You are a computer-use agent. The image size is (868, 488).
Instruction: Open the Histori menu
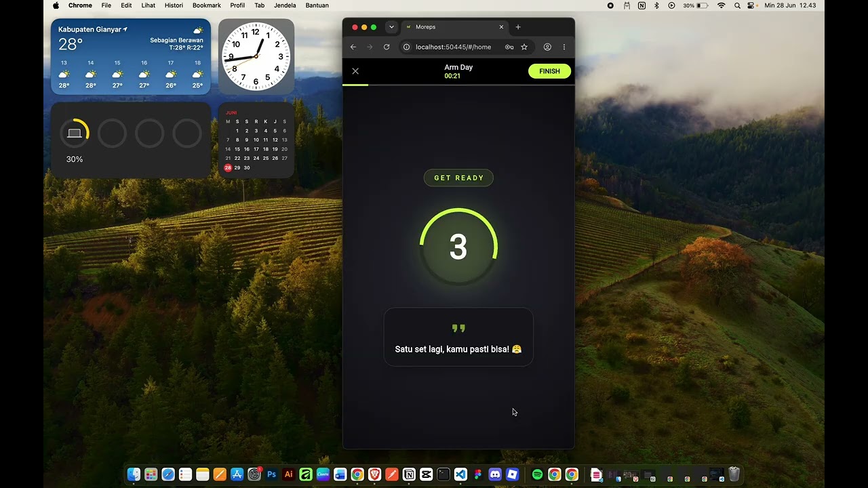click(174, 5)
